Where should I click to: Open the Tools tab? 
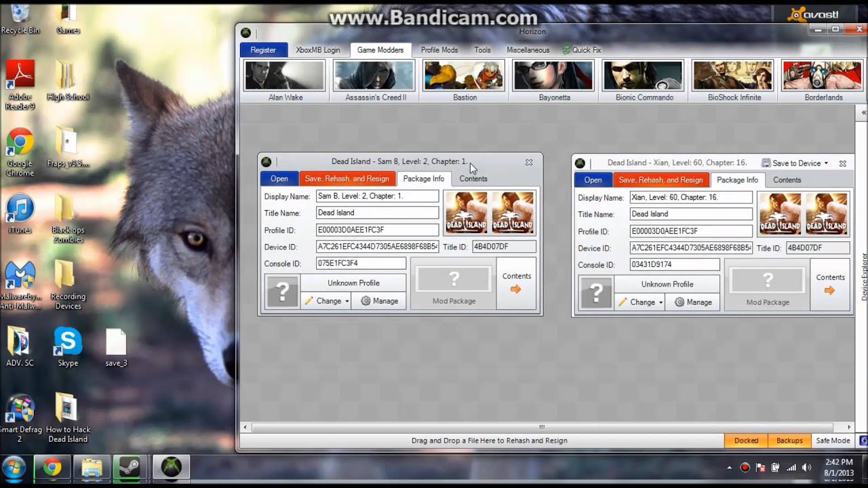click(482, 49)
